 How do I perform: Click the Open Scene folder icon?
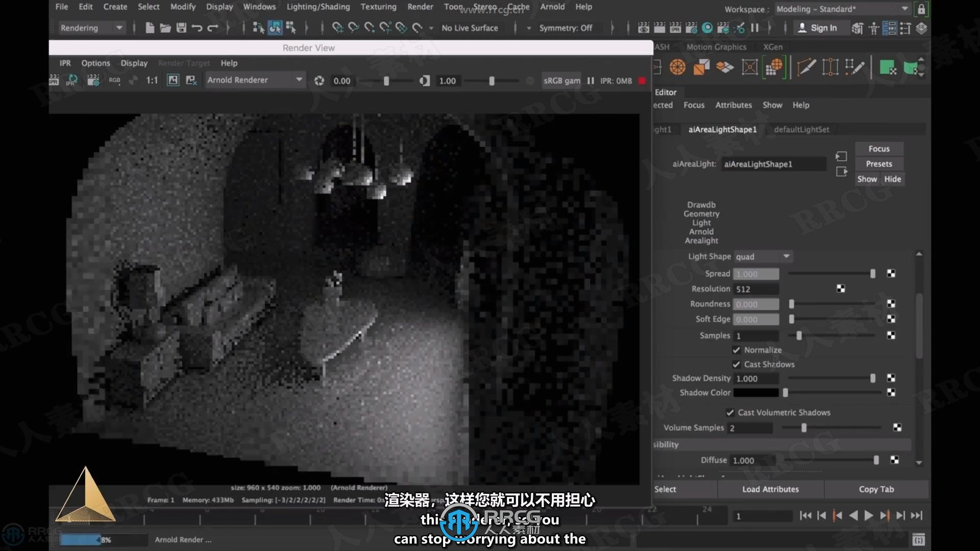pos(165,28)
